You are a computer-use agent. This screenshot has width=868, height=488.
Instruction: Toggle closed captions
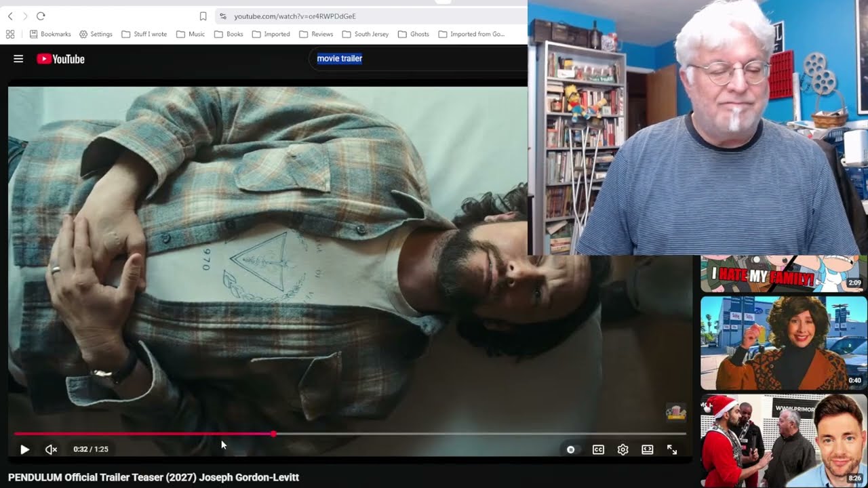click(x=598, y=449)
